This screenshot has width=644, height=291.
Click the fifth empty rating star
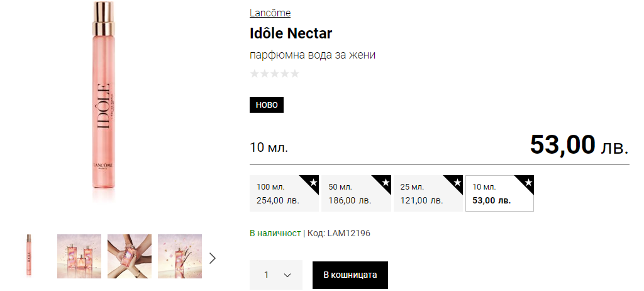[x=294, y=74]
